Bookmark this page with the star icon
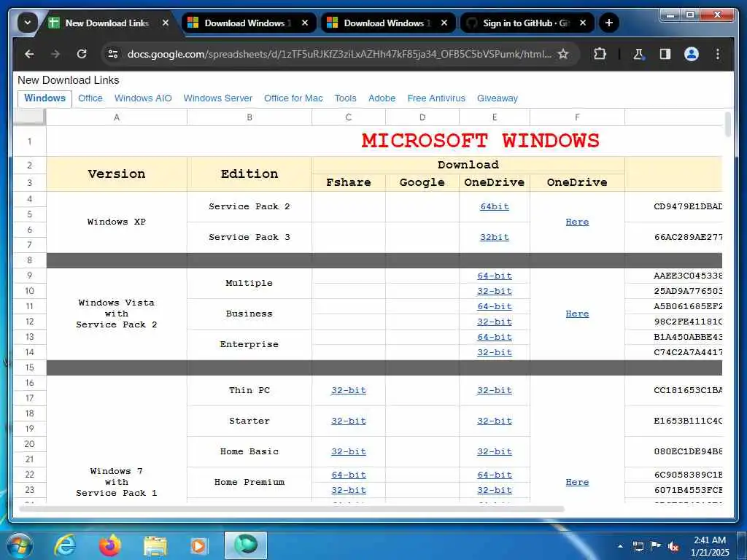Viewport: 747px width, 560px height. 563,54
